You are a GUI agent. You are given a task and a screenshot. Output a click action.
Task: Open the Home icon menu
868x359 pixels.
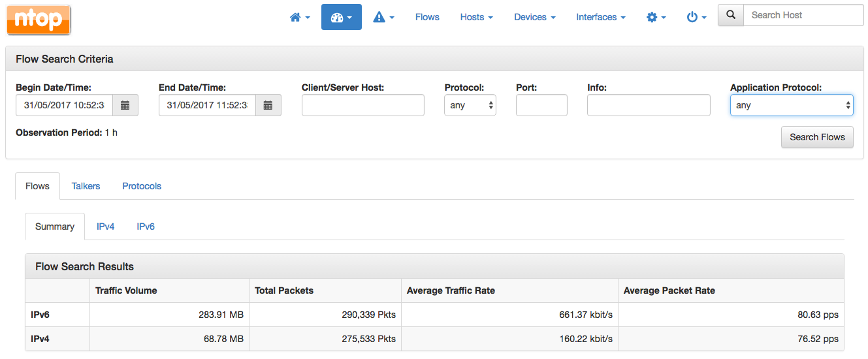pyautogui.click(x=300, y=17)
